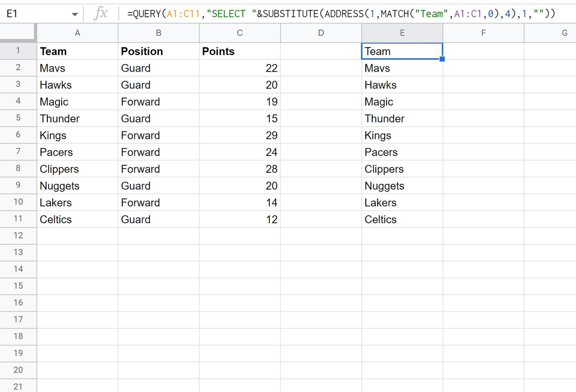Click Guard in the Thunder row
The height and width of the screenshot is (392, 576).
(158, 118)
